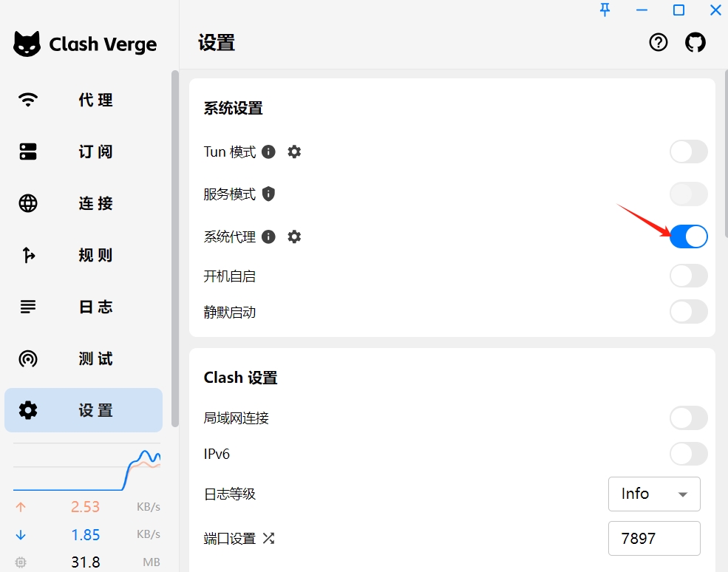Click the 日志等级 label

point(229,494)
